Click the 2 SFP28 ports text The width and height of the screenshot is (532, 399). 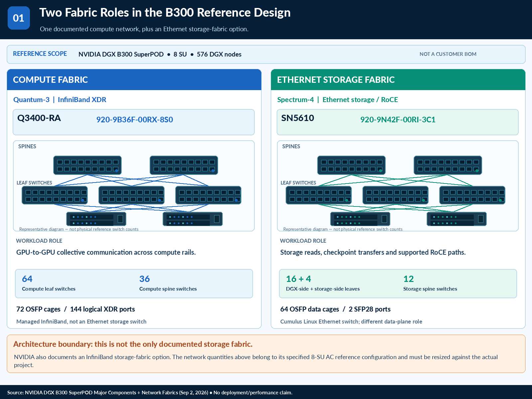(370, 309)
